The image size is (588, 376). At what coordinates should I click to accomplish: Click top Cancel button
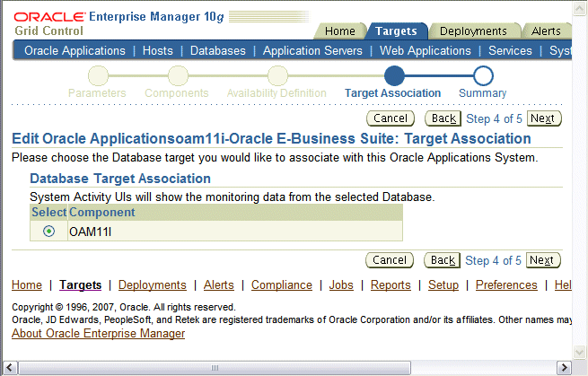(391, 118)
